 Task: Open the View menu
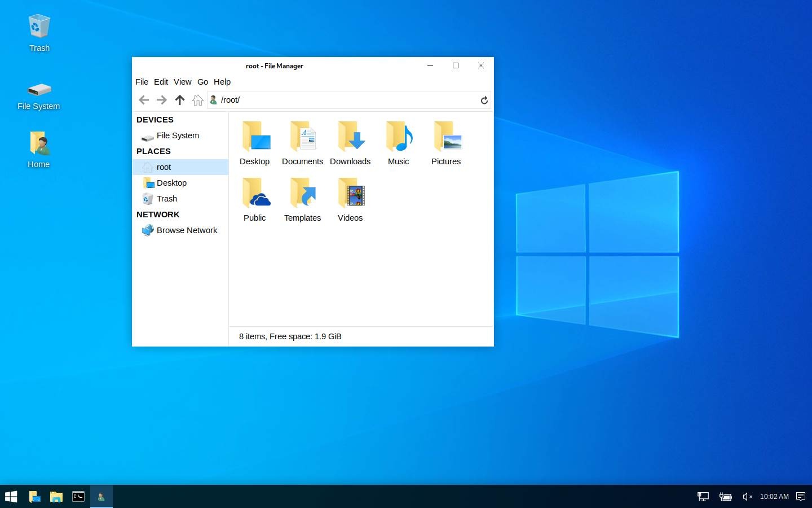pos(182,82)
